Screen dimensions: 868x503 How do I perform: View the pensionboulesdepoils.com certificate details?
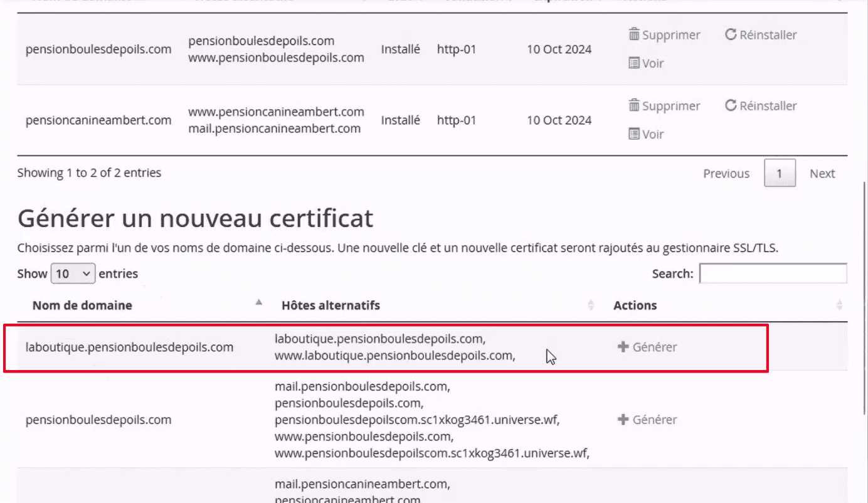(x=646, y=63)
